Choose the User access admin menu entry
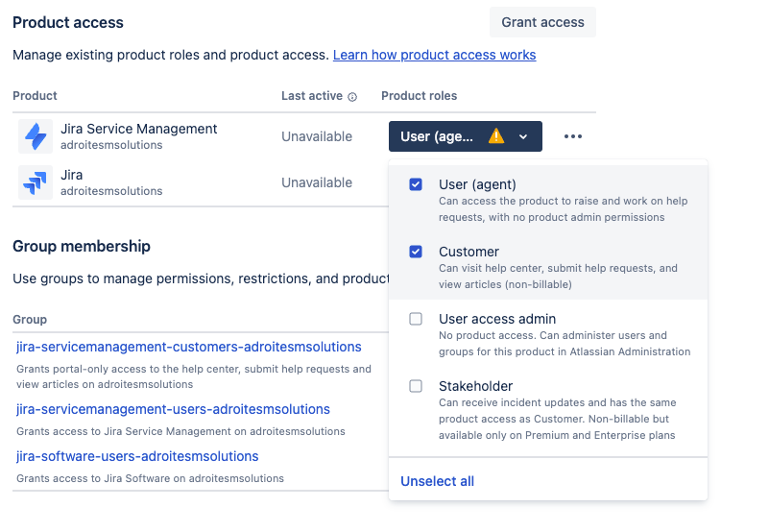This screenshot has height=532, width=769. click(497, 319)
